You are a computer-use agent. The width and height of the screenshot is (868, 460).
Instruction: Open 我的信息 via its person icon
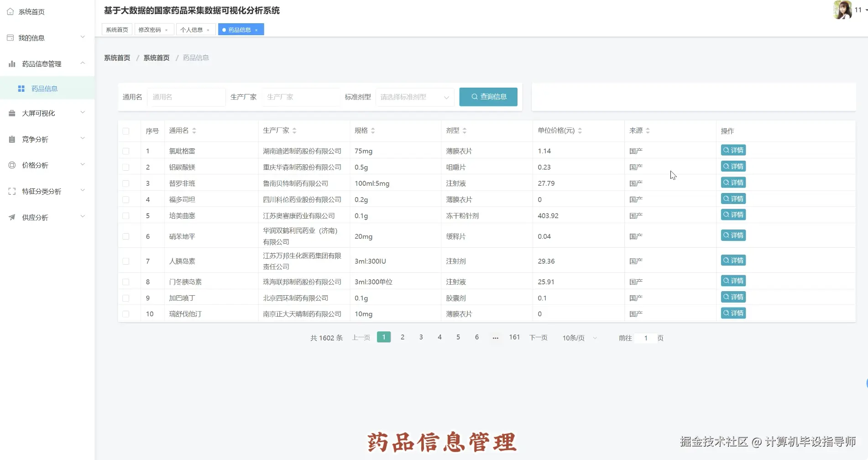click(10, 37)
